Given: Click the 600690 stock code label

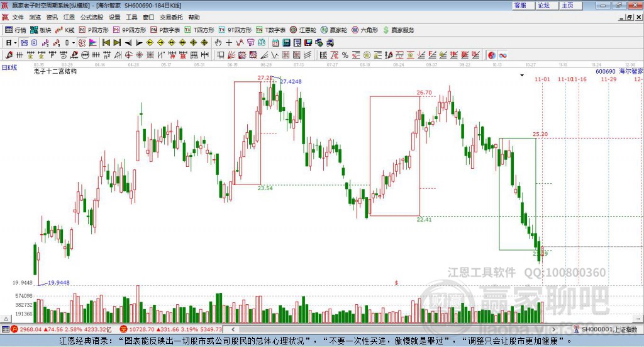Looking at the screenshot, I should click(606, 72).
